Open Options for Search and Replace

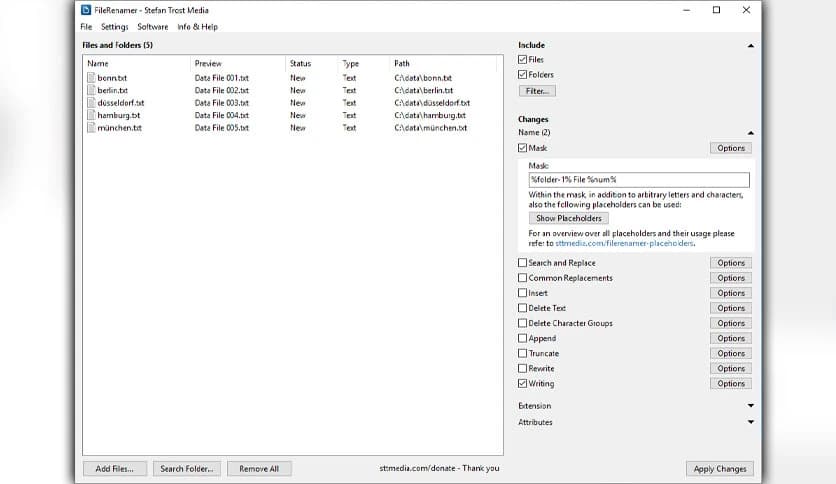click(x=731, y=263)
